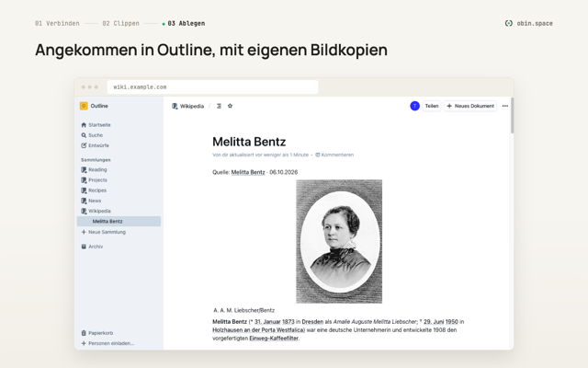This screenshot has height=368, width=588.
Task: Click the portrait image of Melitta Bentz
Action: pyautogui.click(x=339, y=241)
